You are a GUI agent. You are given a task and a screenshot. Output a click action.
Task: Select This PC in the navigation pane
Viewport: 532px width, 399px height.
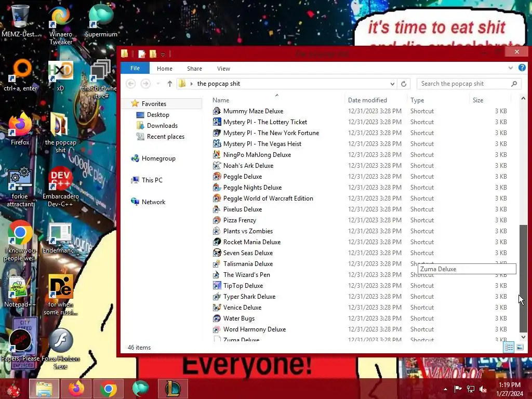click(147, 180)
